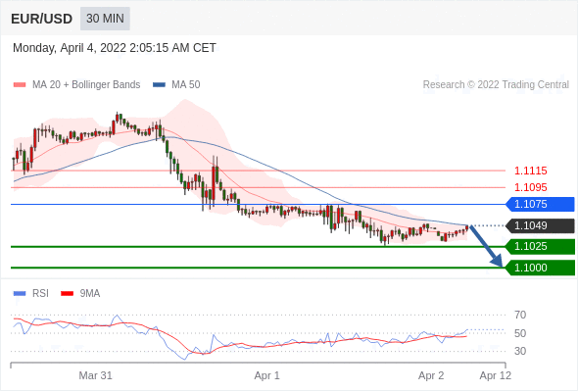This screenshot has width=578, height=392.
Task: Click the Apr 1 date axis label
Action: [266, 375]
